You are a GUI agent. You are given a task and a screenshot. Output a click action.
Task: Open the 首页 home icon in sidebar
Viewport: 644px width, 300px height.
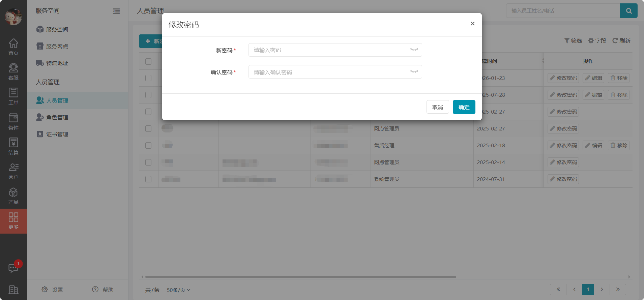click(x=13, y=47)
